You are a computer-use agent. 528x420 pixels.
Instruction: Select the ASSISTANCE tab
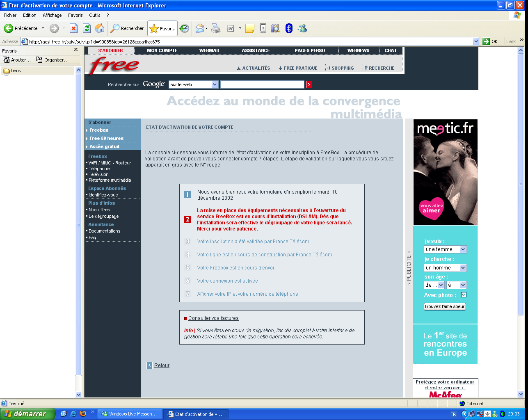(x=256, y=50)
